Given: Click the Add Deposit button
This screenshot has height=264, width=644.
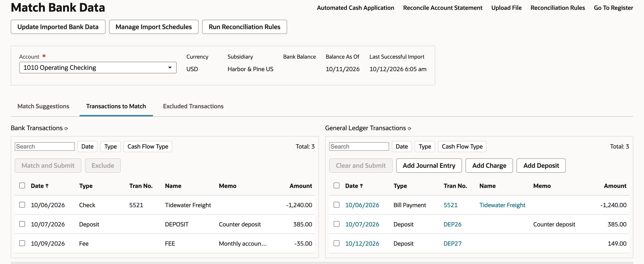Looking at the screenshot, I should coord(541,165).
